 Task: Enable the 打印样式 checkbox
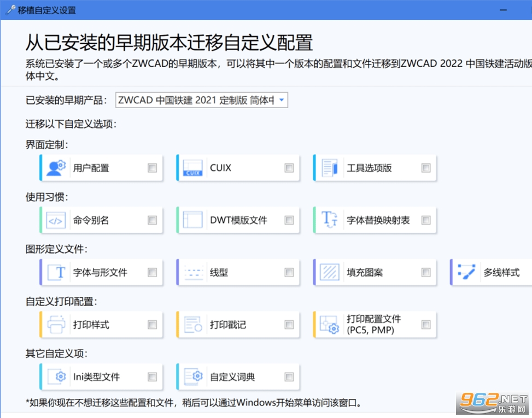click(x=153, y=325)
